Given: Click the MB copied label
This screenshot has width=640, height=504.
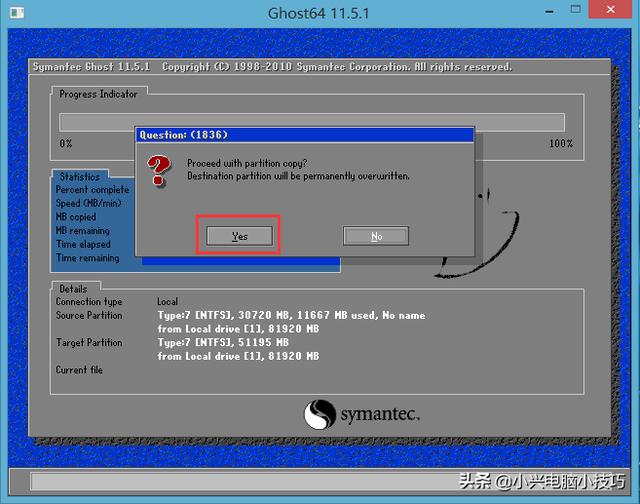Looking at the screenshot, I should (76, 217).
